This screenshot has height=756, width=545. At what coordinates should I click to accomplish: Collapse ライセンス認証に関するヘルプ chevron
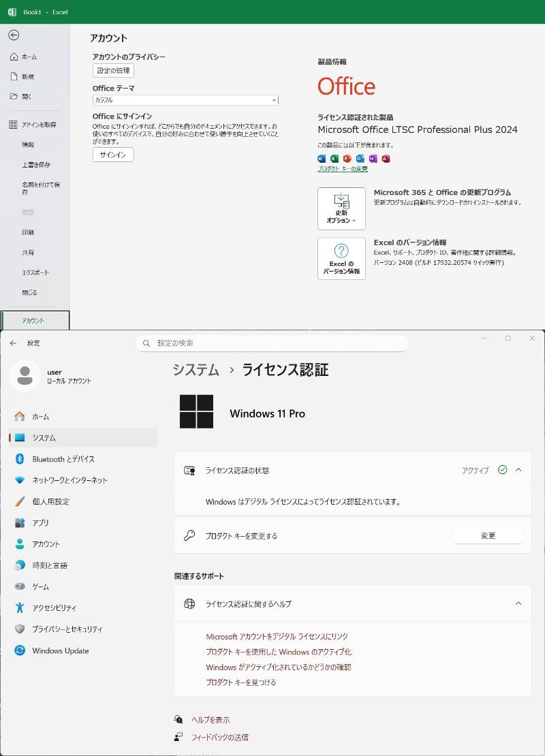click(x=518, y=603)
